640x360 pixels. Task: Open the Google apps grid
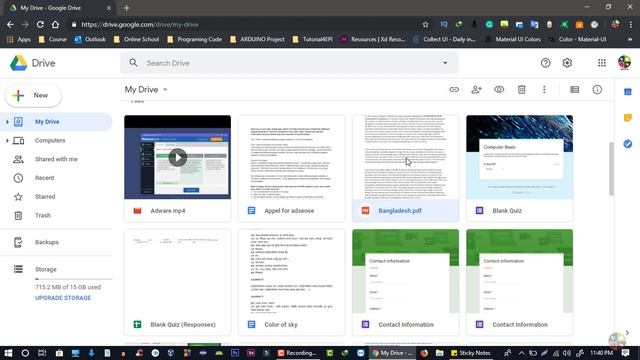click(x=602, y=63)
